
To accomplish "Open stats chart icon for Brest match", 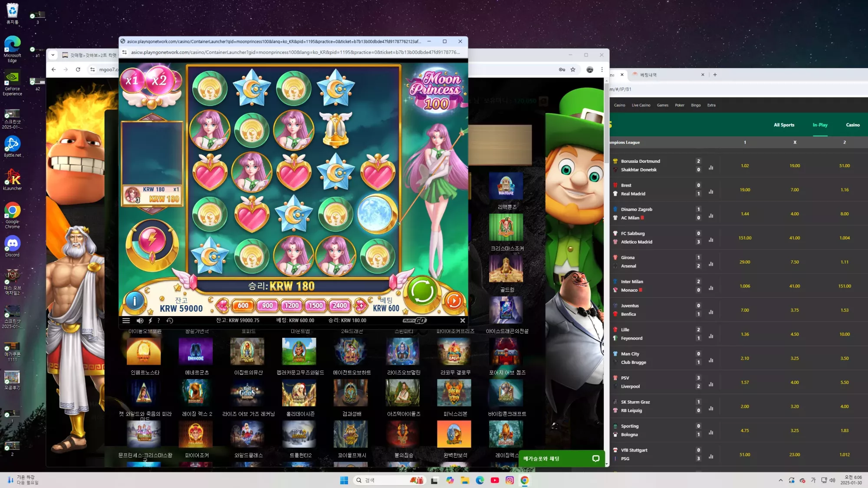I will click(x=711, y=191).
